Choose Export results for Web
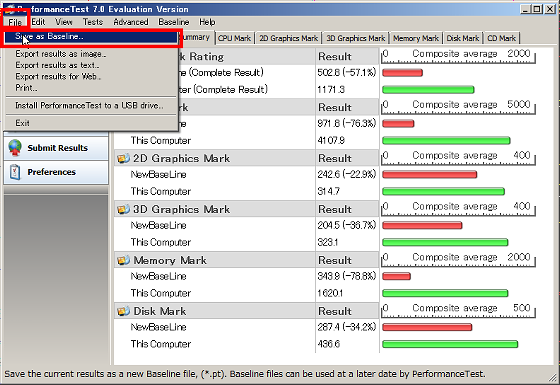The height and width of the screenshot is (385, 560). [91, 76]
